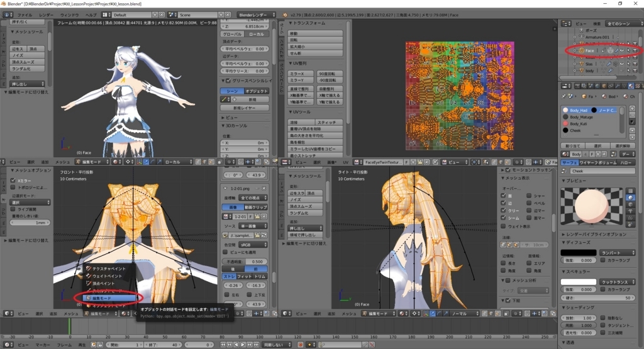Toggle the 下絵 background images checkbox
The image size is (644, 349).
(x=508, y=300)
